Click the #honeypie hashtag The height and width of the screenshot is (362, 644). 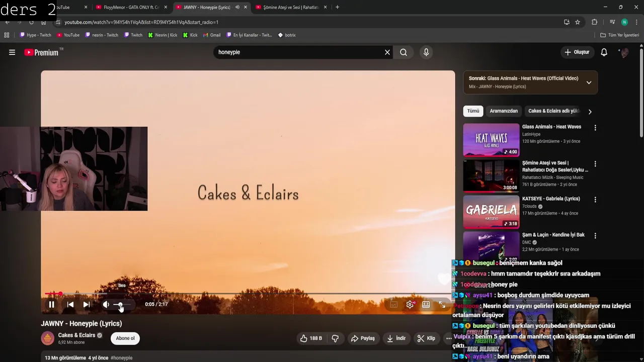point(121,358)
